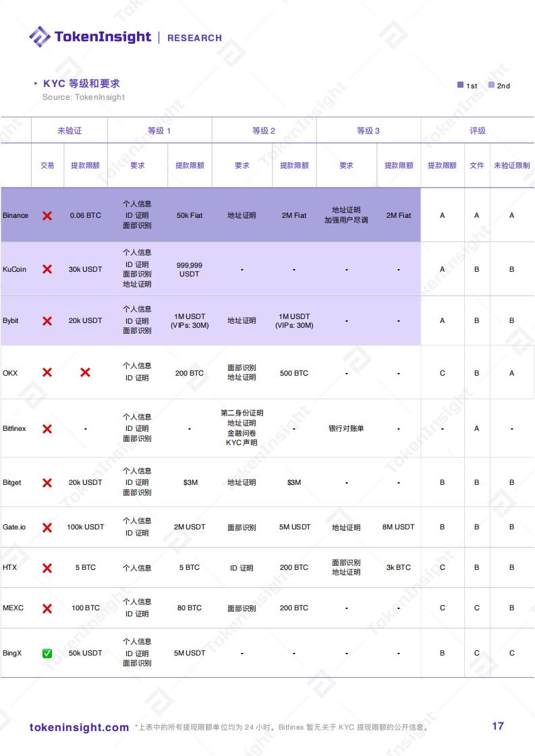Click the green check mark in BingX row
This screenshot has width=535, height=756.
pyautogui.click(x=47, y=653)
